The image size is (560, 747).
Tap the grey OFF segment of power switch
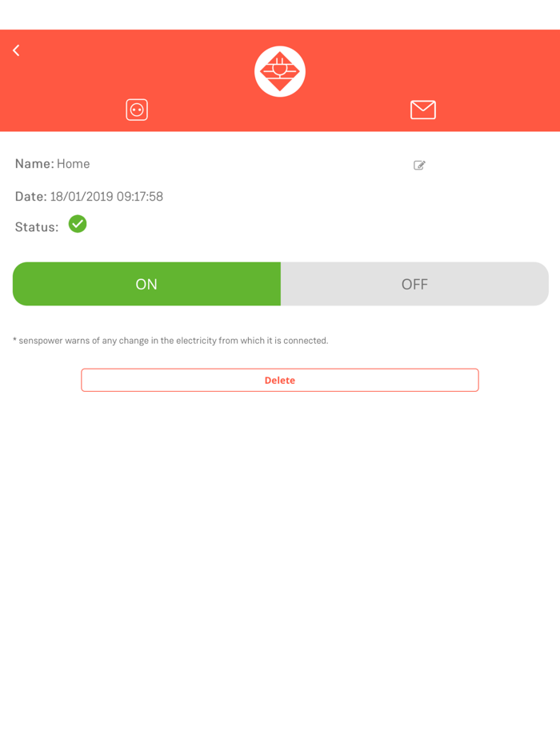(x=414, y=284)
